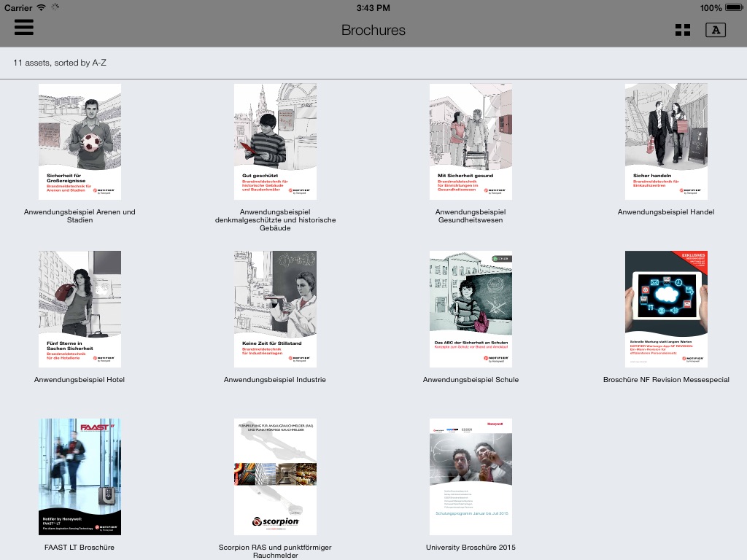
Task: Open the FAAST LT brochure cover
Action: pyautogui.click(x=80, y=477)
